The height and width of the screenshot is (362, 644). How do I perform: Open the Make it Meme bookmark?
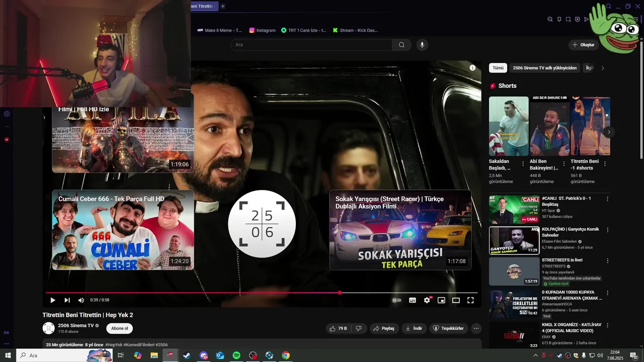pos(219,30)
